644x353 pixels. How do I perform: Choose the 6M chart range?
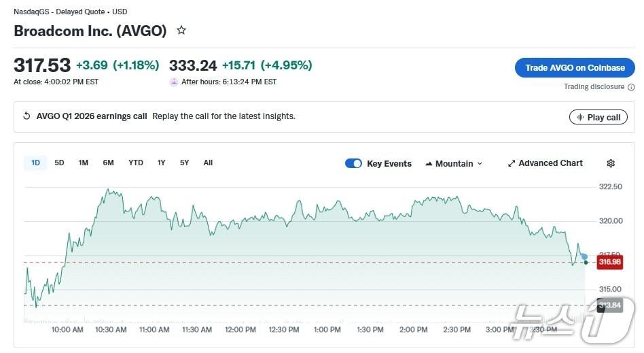point(108,163)
